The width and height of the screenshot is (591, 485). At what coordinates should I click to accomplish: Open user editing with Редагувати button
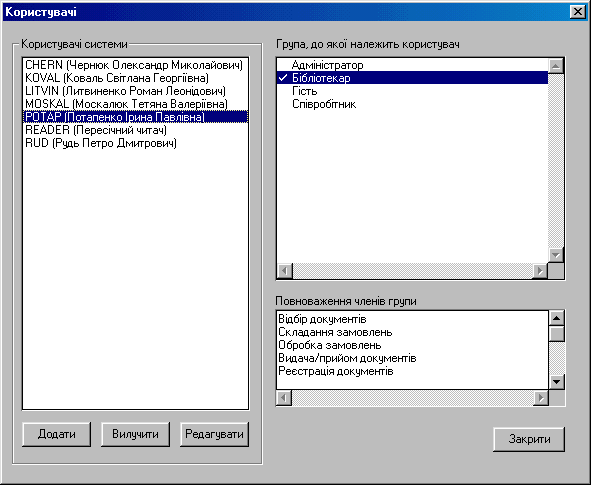(214, 434)
